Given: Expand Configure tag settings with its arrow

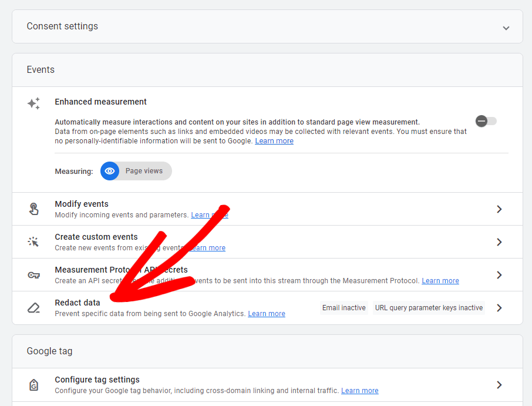Looking at the screenshot, I should [499, 384].
